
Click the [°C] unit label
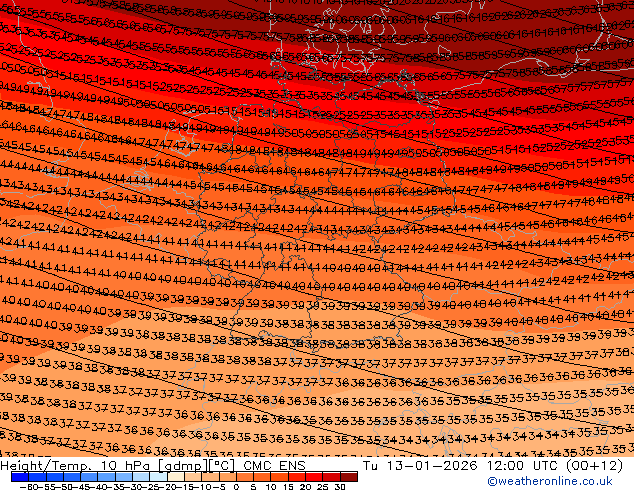coord(221,466)
